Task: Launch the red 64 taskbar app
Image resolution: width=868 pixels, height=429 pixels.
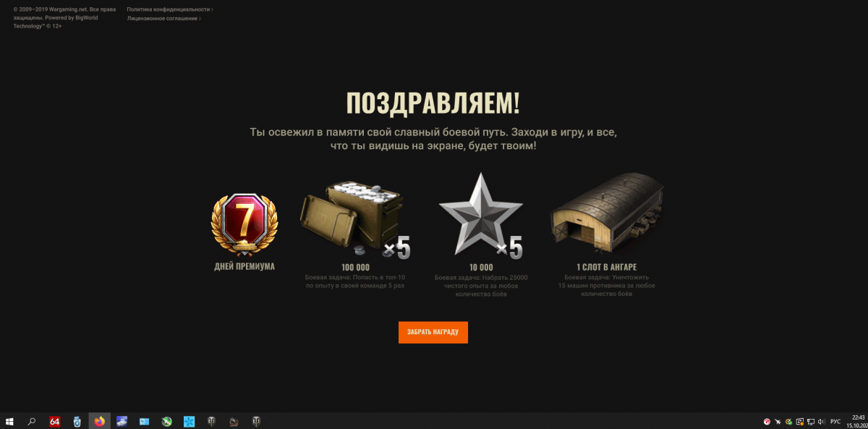Action: tap(54, 421)
